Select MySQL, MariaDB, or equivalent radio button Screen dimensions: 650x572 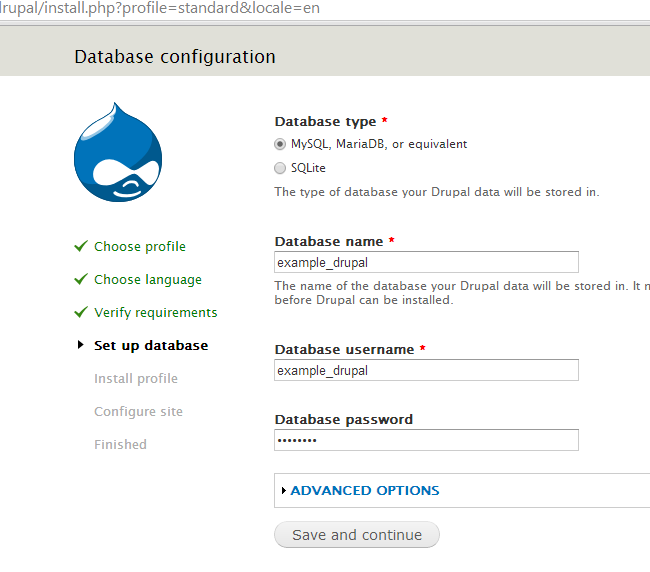click(280, 144)
